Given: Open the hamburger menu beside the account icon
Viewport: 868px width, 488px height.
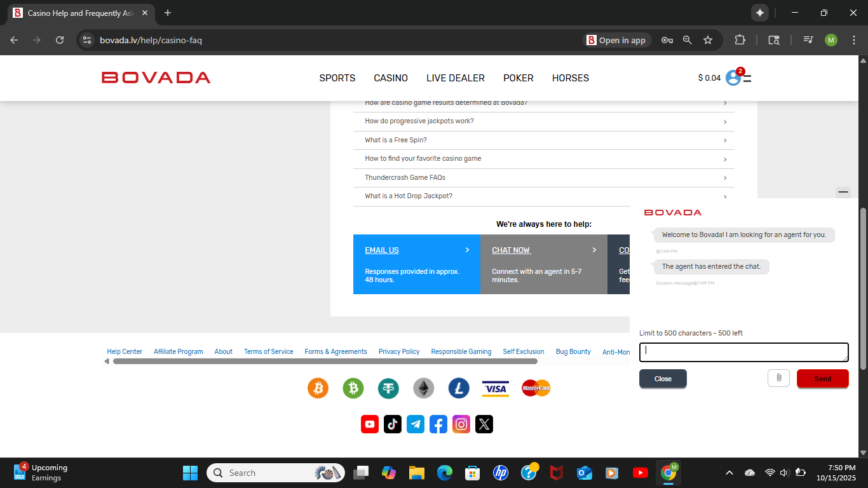Looking at the screenshot, I should [x=748, y=79].
